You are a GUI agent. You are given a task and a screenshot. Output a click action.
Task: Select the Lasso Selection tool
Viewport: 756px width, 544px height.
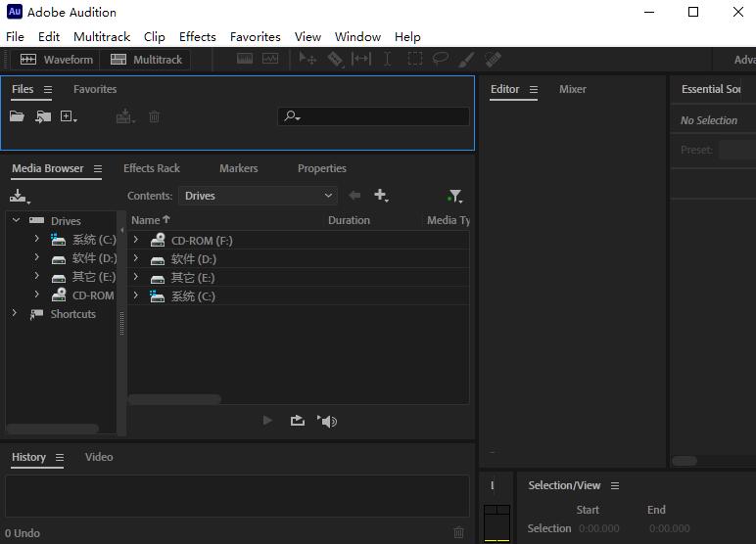click(441, 60)
